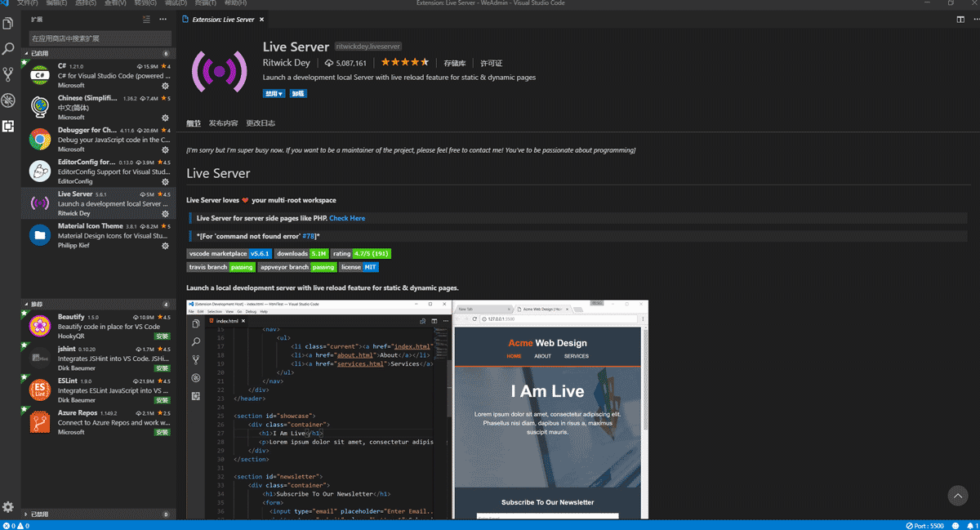The width and height of the screenshot is (980, 530).
Task: Switch to the 发布内容 (Contributions) tab
Action: coord(223,123)
